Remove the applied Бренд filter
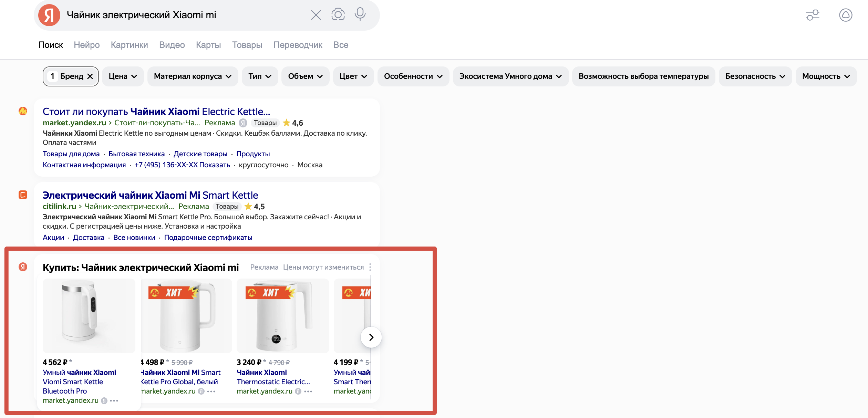Screen dimensions: 868x418 point(90,76)
